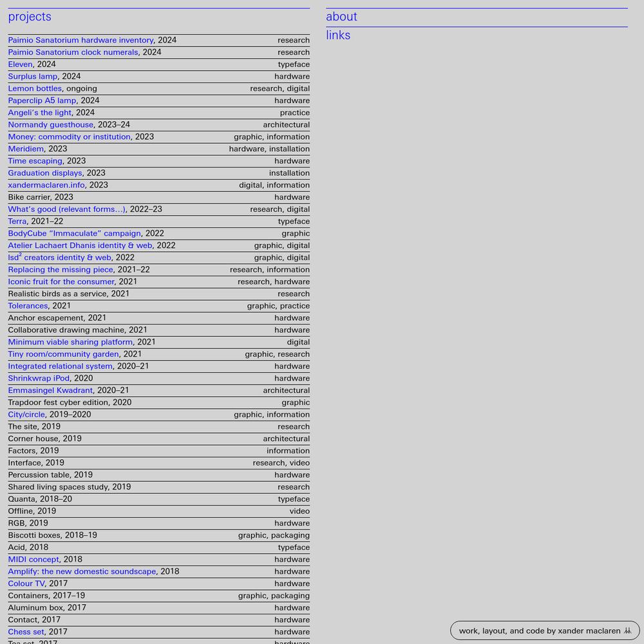Click Realistic birds as a service row
This screenshot has height=644, width=644.
point(159,294)
